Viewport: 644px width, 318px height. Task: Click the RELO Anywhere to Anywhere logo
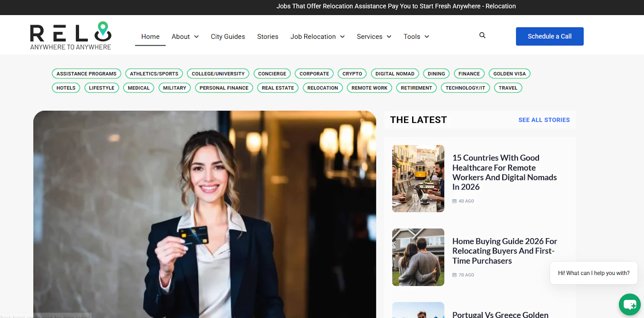pyautogui.click(x=71, y=36)
